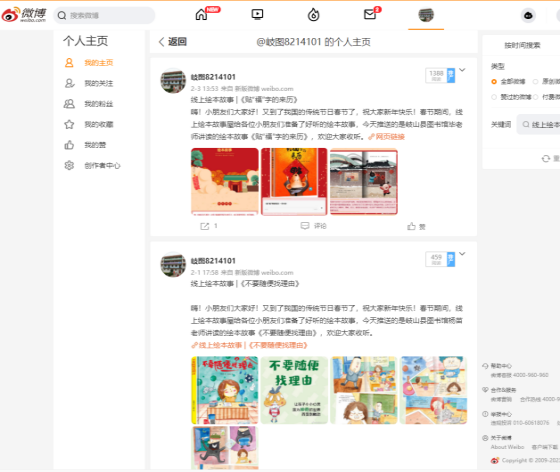Expand the chevron menu on the 2-3 post

coord(462,70)
